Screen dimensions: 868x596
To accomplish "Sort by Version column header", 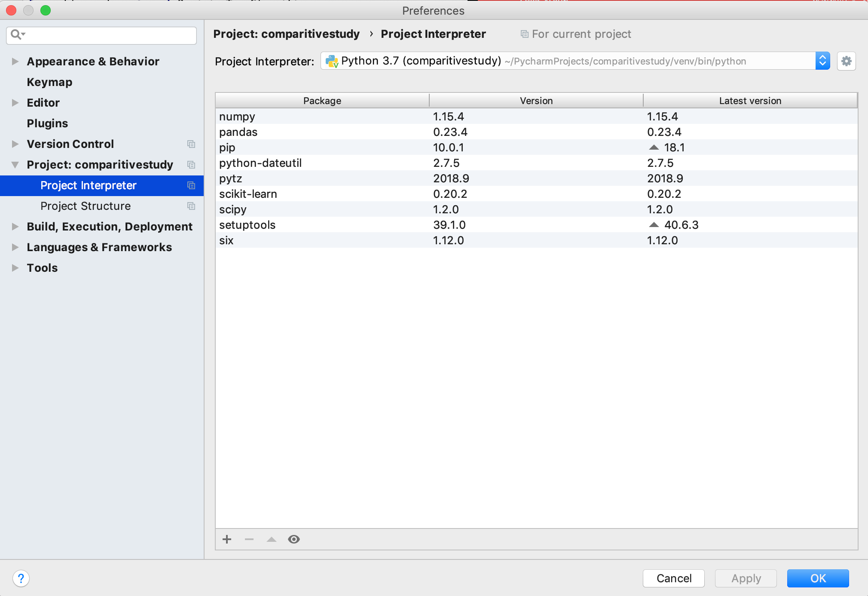I will pos(536,101).
